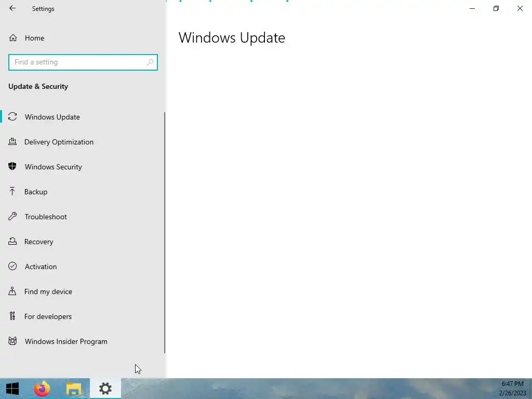Open For developers settings
Viewport: 532px width, 399px height.
click(x=82, y=316)
